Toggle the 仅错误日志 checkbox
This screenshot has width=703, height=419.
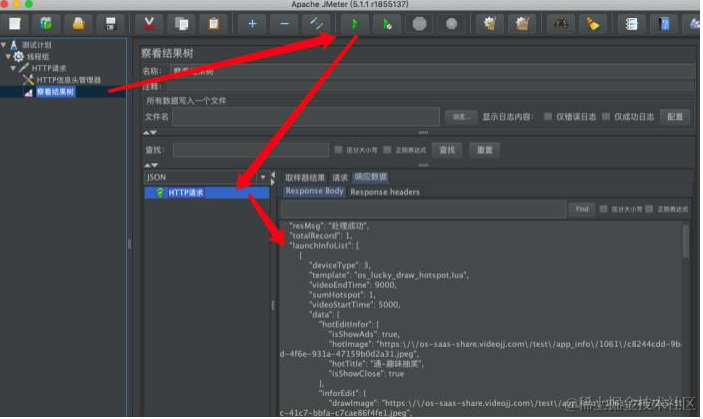pyautogui.click(x=548, y=117)
